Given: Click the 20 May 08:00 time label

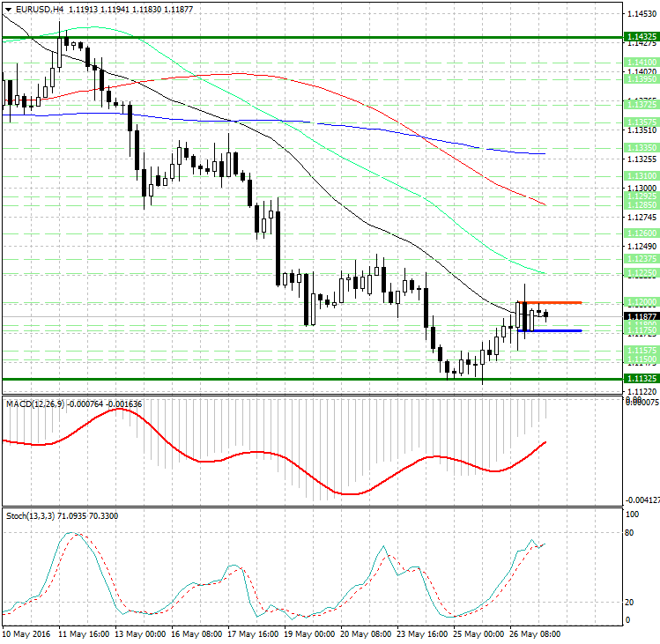Looking at the screenshot, I should tap(366, 634).
